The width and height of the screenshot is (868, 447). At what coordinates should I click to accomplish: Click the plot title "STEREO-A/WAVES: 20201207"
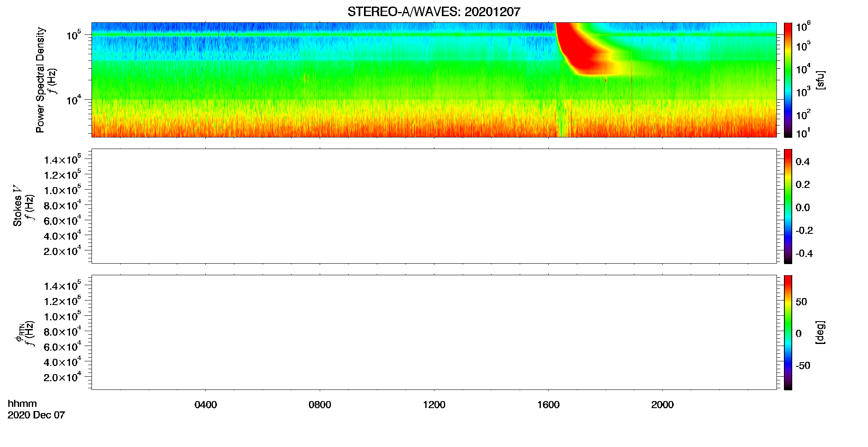pos(434,12)
